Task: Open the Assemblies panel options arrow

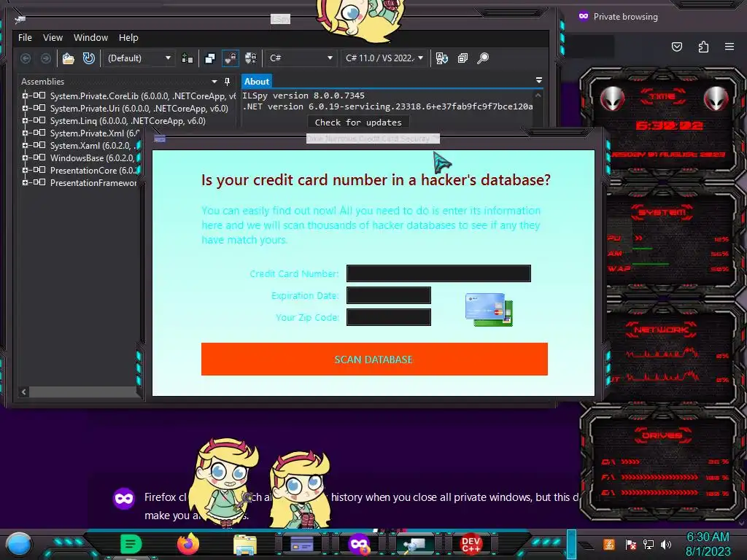Action: (214, 82)
